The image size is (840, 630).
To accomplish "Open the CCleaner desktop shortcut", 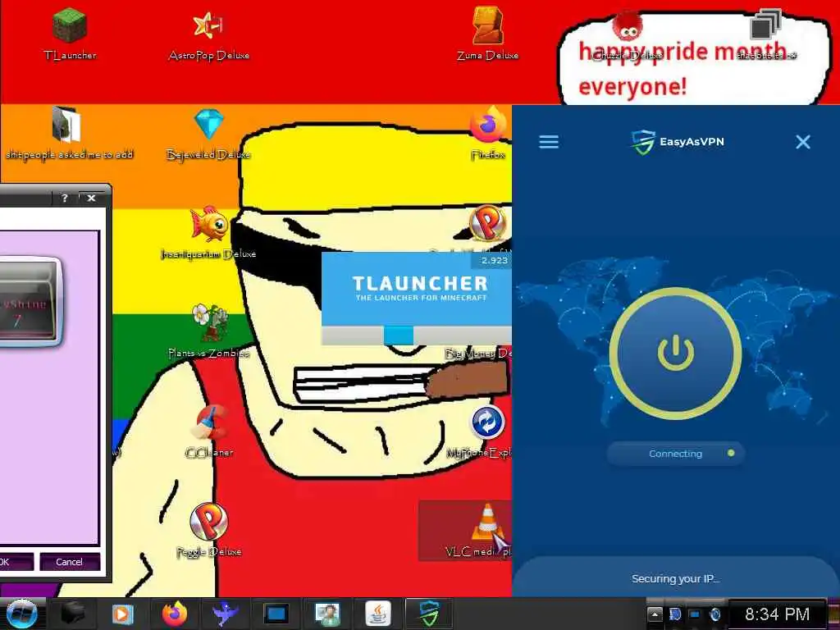I will click(209, 431).
